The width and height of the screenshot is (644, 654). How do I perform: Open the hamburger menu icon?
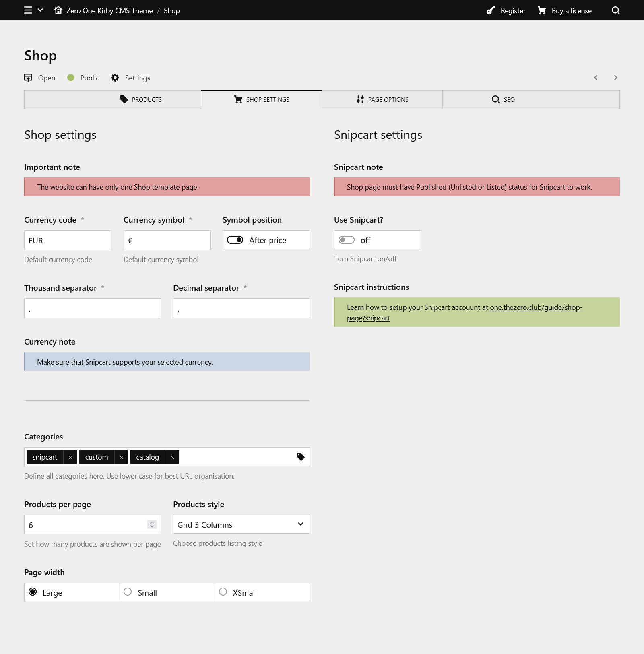click(28, 10)
